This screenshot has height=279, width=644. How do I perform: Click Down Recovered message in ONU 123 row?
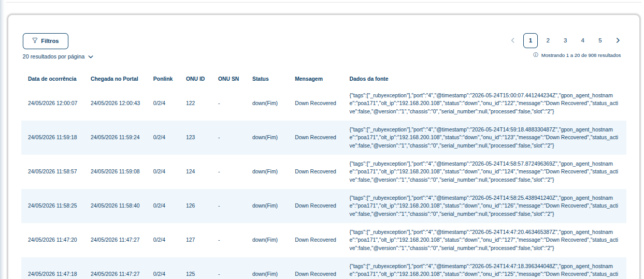pyautogui.click(x=316, y=137)
